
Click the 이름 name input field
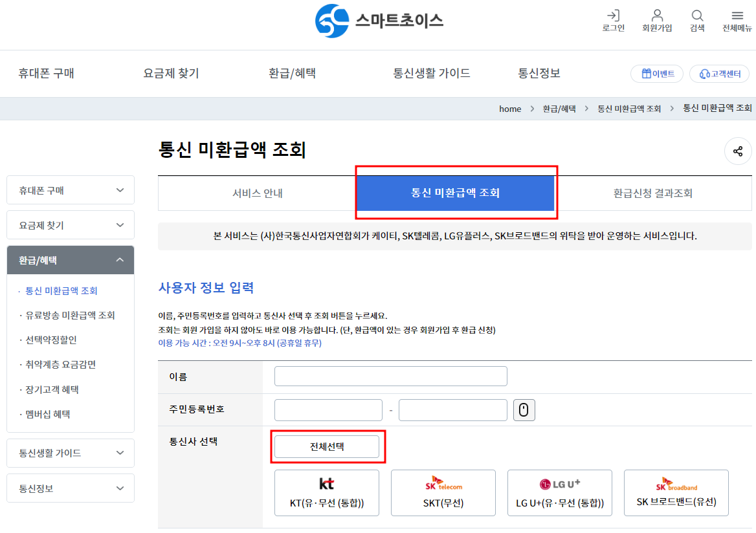coord(390,376)
